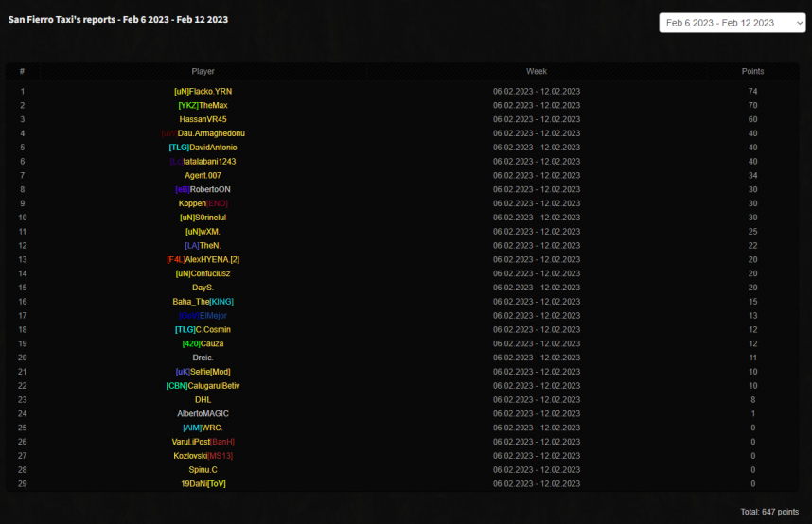Select AlbertoMAGIC player entry

point(203,413)
